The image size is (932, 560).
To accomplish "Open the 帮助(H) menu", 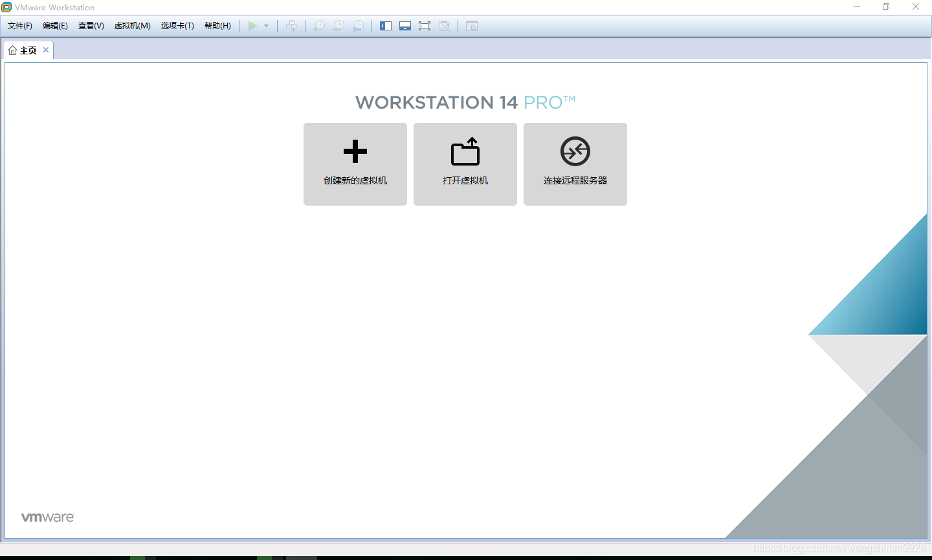I will coord(217,26).
